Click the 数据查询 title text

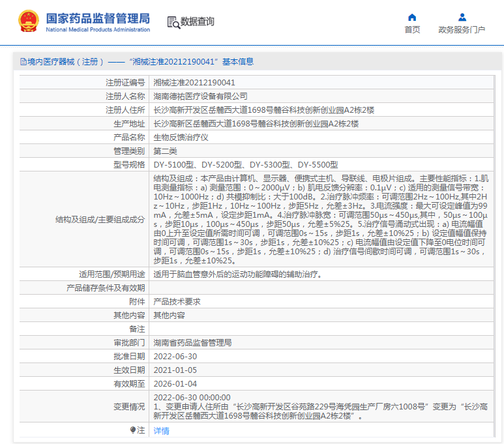(x=198, y=22)
